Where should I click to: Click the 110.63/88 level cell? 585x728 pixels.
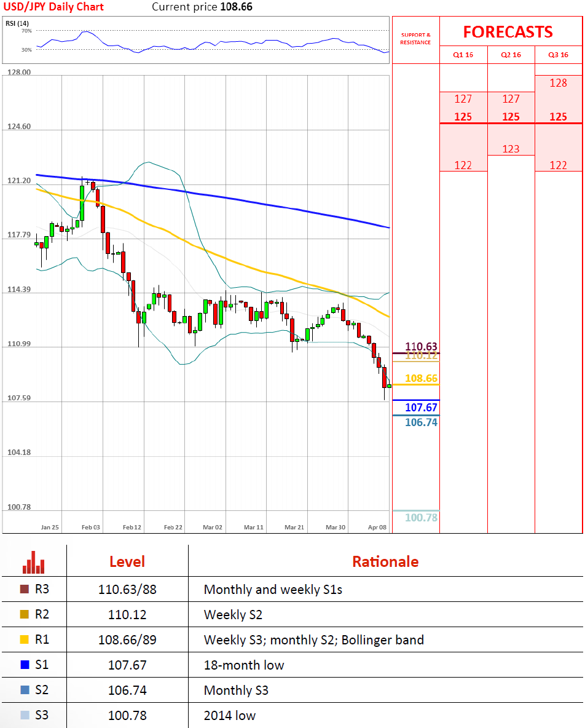point(127,590)
